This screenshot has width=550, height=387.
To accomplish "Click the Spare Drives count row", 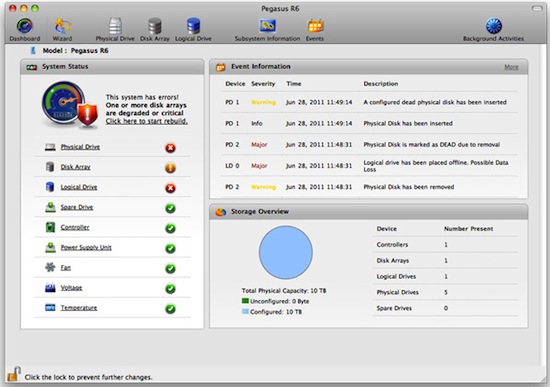I will click(445, 308).
